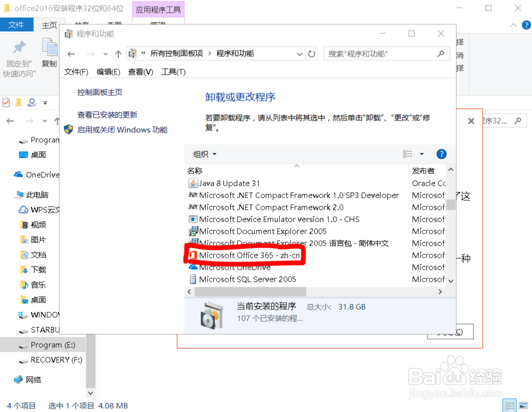The width and height of the screenshot is (532, 412).
Task: Click Java icon beside Java 8 Update 31
Action: click(x=193, y=183)
